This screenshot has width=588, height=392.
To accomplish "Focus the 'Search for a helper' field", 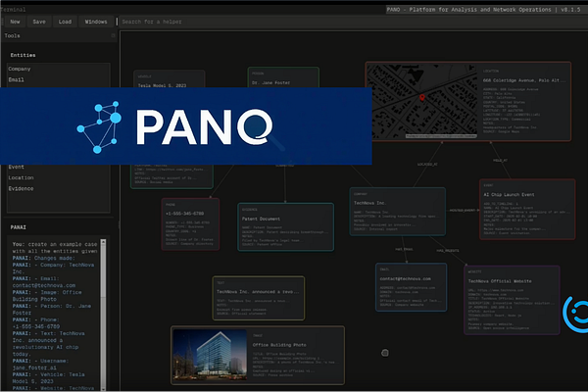I will pyautogui.click(x=353, y=22).
